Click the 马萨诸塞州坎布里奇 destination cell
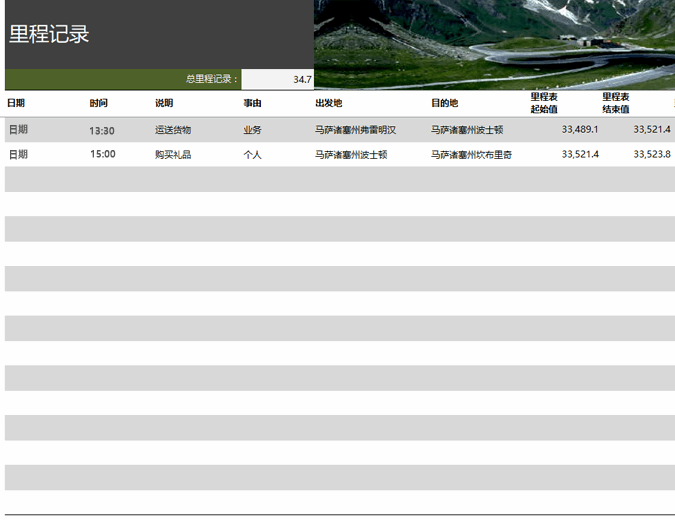675x520 pixels. point(472,155)
